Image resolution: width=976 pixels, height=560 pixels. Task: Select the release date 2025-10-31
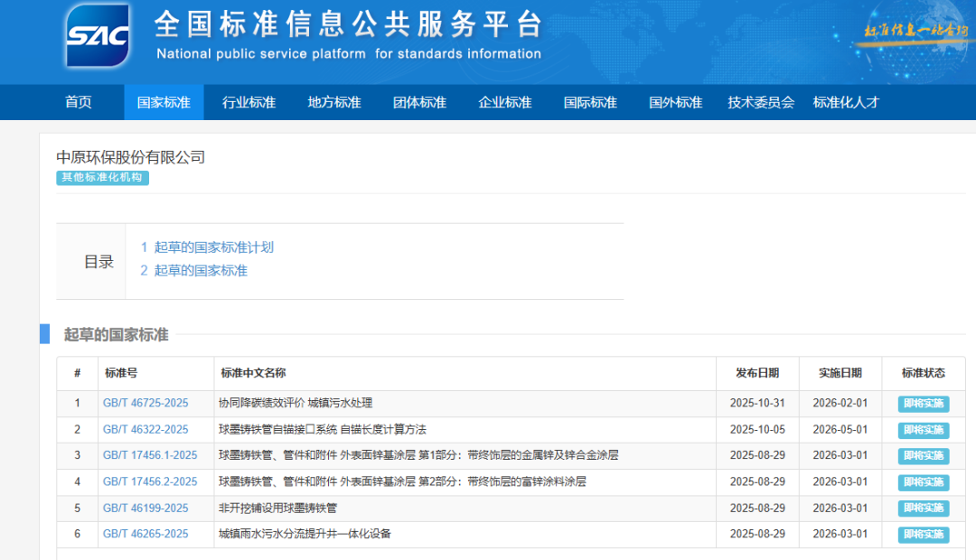click(x=757, y=403)
